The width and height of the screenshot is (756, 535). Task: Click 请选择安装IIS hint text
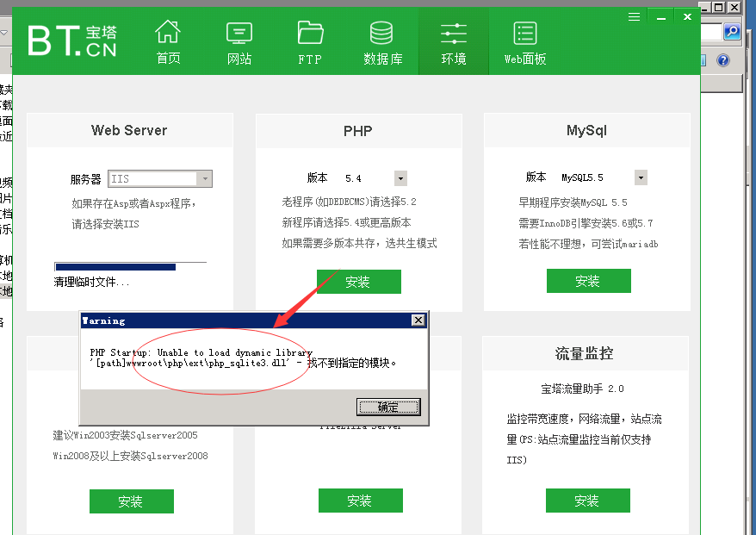click(x=106, y=224)
